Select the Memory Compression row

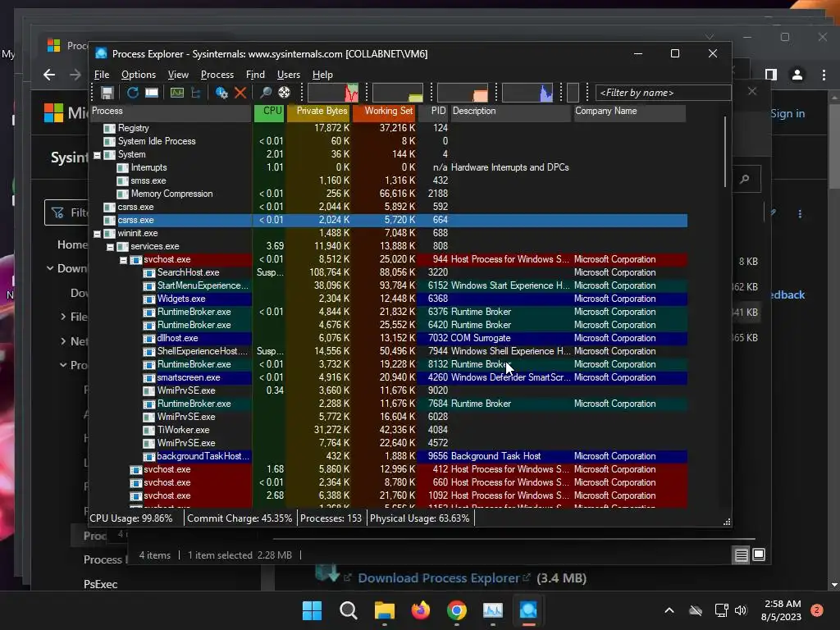coord(390,194)
